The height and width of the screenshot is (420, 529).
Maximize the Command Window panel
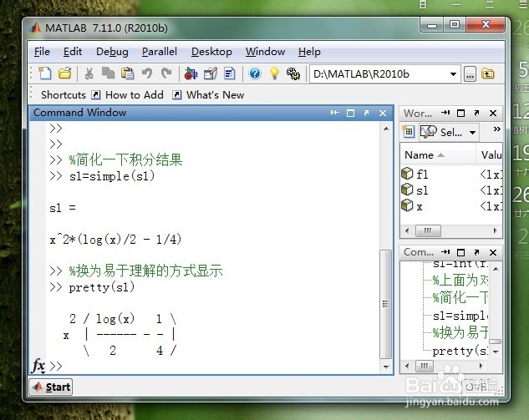click(350, 113)
